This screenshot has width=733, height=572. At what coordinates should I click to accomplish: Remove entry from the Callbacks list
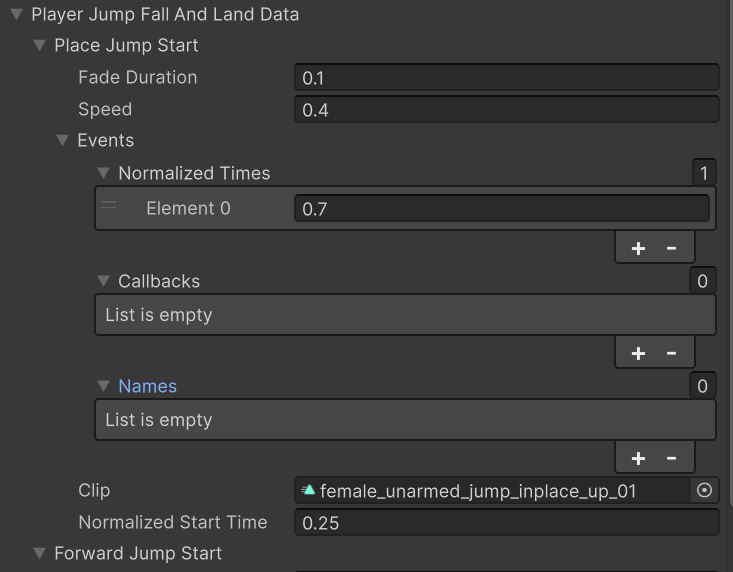pos(671,353)
